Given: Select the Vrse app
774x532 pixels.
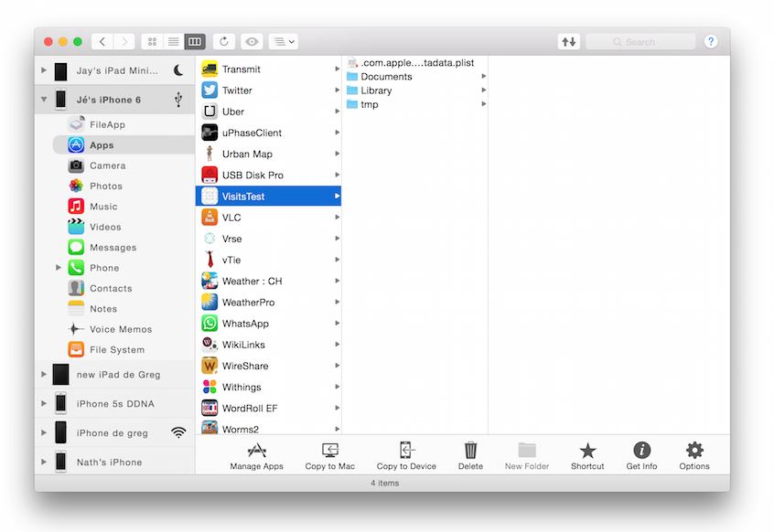Looking at the screenshot, I should click(x=269, y=239).
